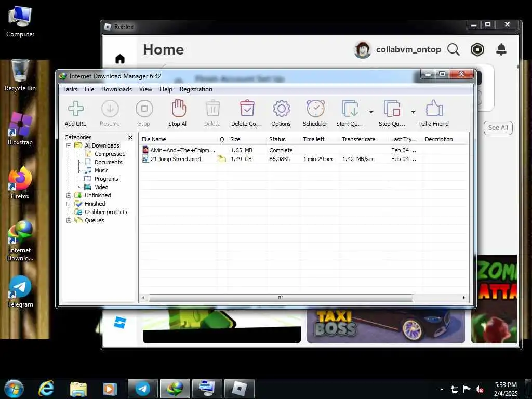Viewport: 532px width, 399px height.
Task: Click the Stop Queue icon
Action: point(392,109)
